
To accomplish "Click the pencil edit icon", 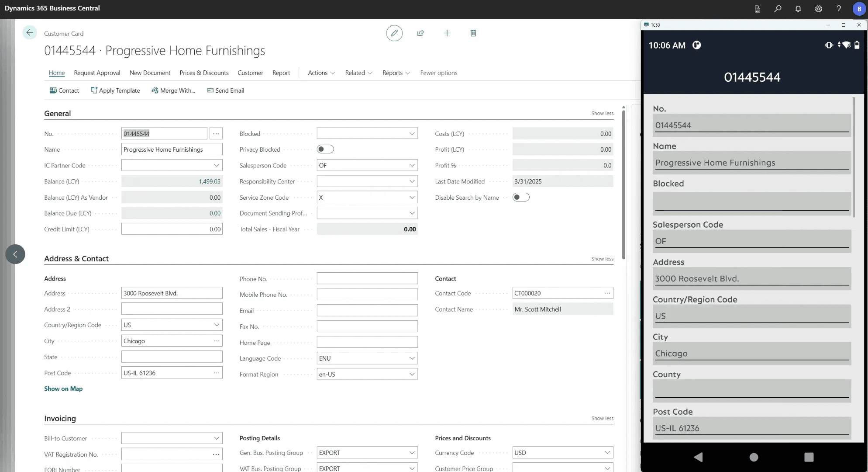I will tap(394, 33).
